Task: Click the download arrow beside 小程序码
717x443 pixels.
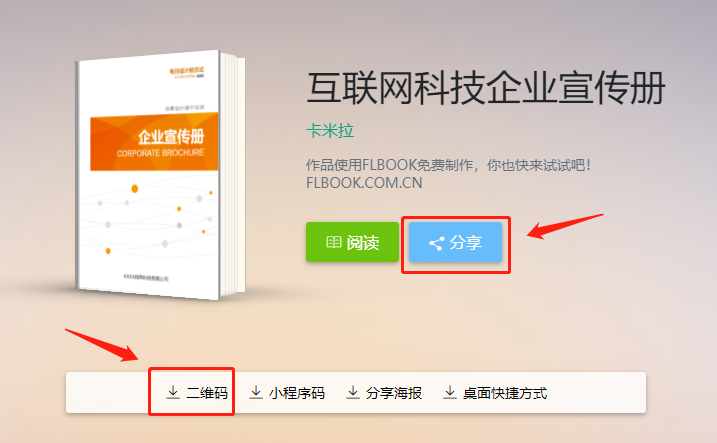Action: click(x=256, y=392)
